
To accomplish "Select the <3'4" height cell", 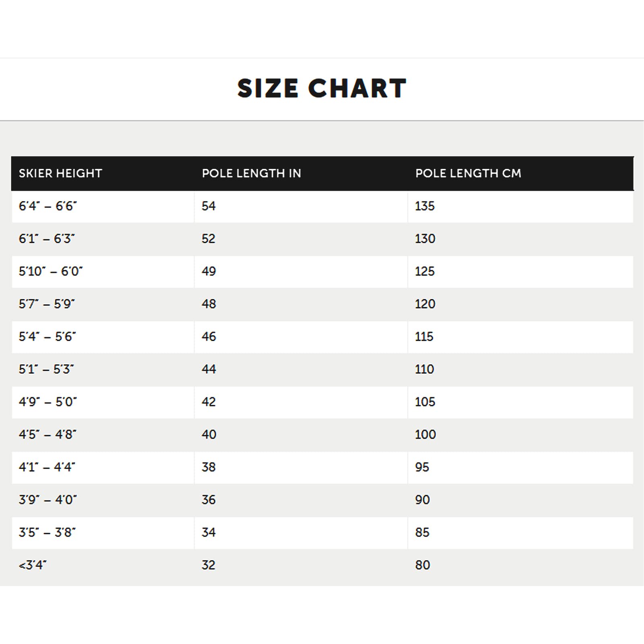I will (x=103, y=565).
